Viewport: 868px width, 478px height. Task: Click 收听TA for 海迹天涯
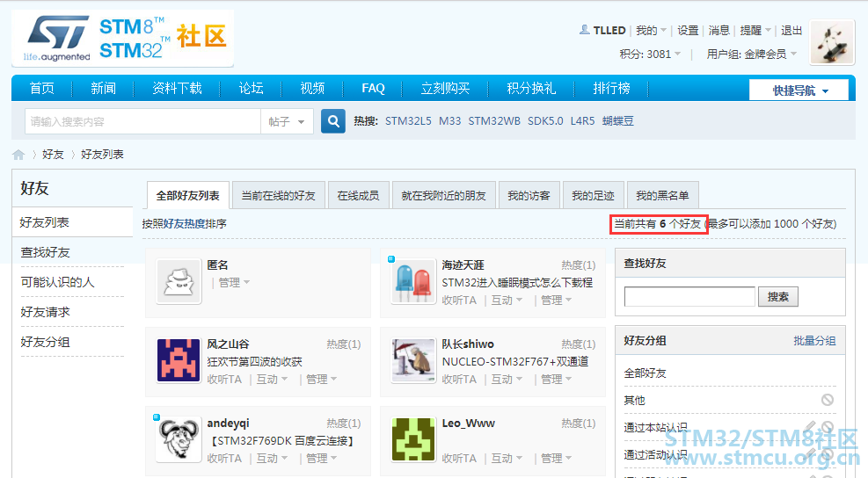[x=459, y=300]
